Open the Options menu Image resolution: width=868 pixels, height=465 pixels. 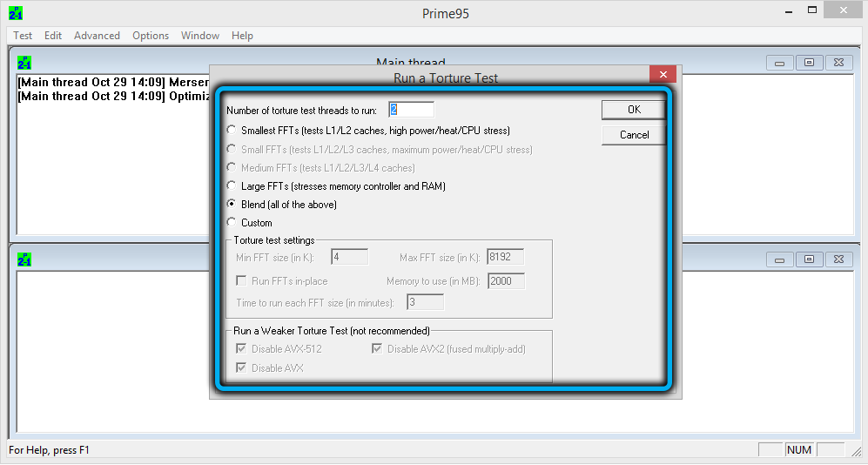click(x=151, y=36)
